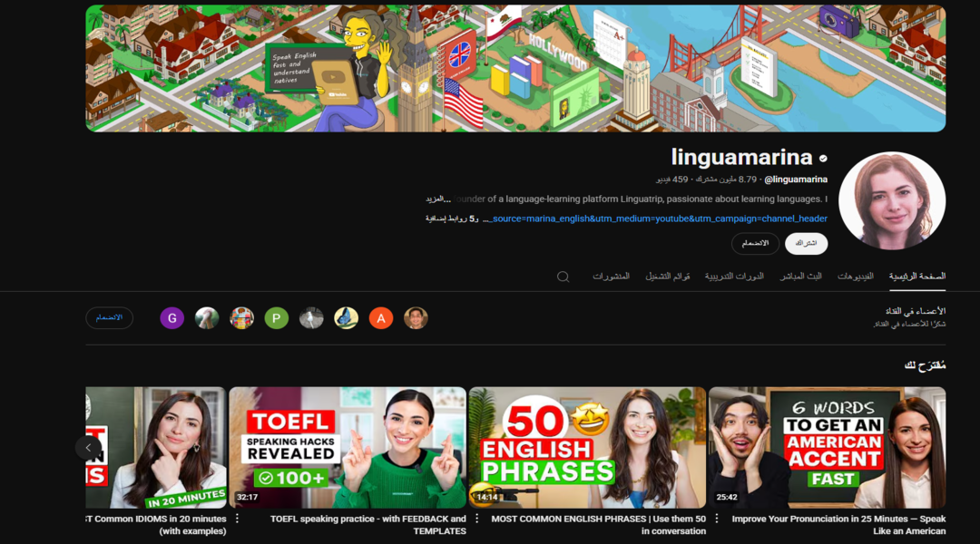Open title Common IDIOMS in 20 minutes
The width and height of the screenshot is (980, 544).
click(x=156, y=525)
